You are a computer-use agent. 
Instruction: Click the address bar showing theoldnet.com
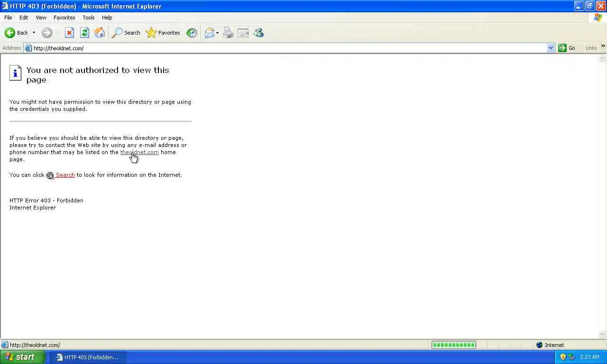(x=289, y=48)
